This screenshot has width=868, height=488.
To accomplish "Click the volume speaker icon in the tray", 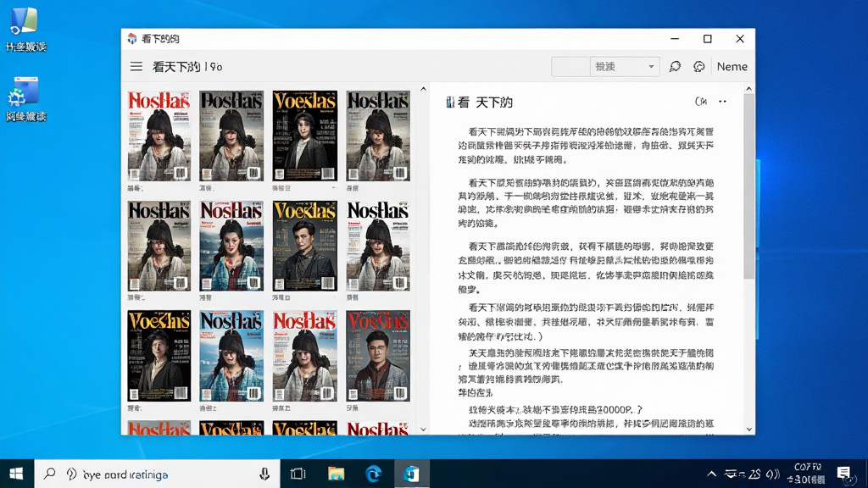I will point(772,474).
